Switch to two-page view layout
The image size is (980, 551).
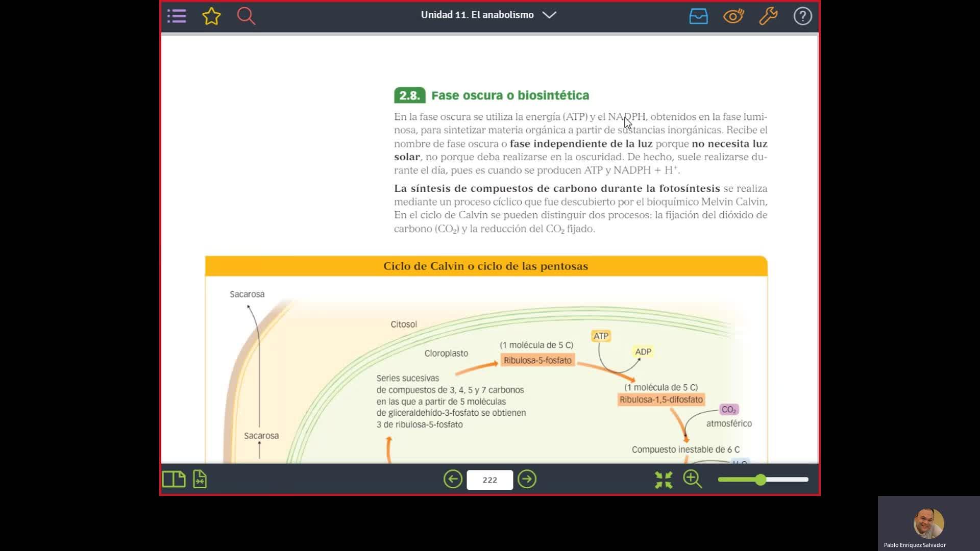[174, 479]
